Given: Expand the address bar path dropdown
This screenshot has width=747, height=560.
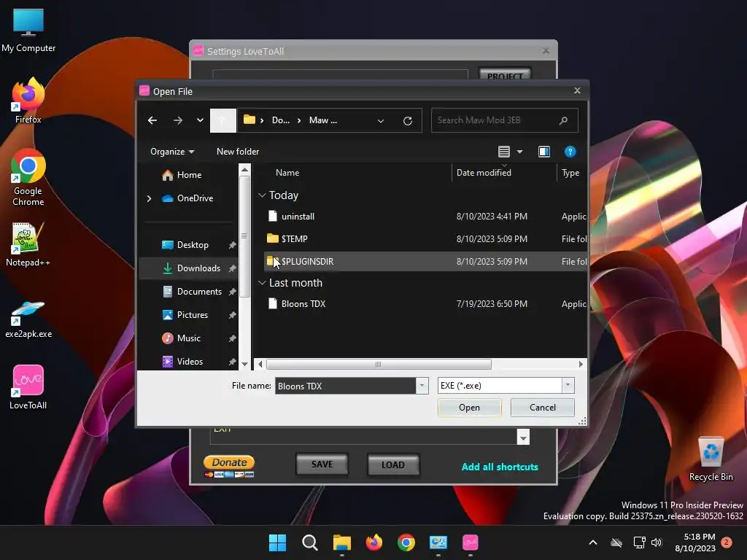Looking at the screenshot, I should click(381, 121).
